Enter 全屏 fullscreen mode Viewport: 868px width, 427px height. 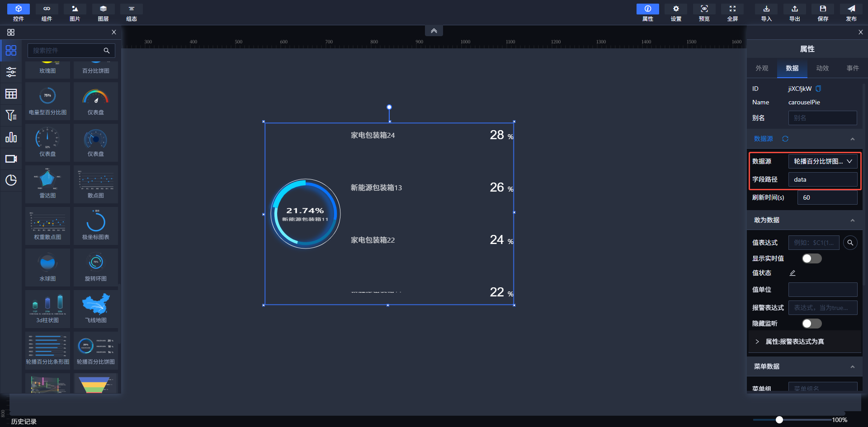point(732,12)
